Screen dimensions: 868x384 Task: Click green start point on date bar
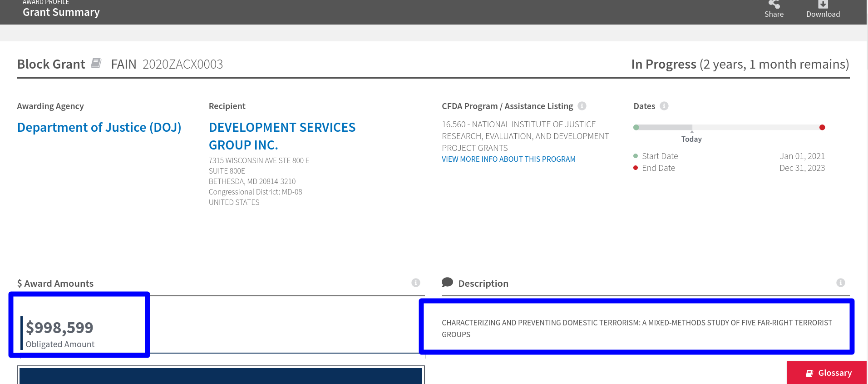pos(636,127)
